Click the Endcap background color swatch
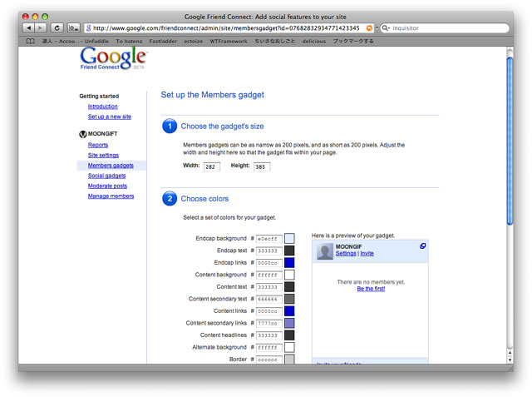The height and width of the screenshot is (397, 532). coord(289,238)
